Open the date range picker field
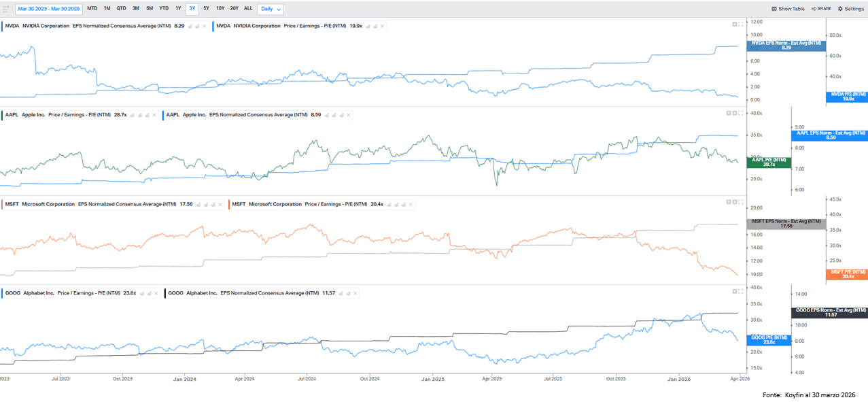Screen dimensions: 868x402 pyautogui.click(x=48, y=9)
